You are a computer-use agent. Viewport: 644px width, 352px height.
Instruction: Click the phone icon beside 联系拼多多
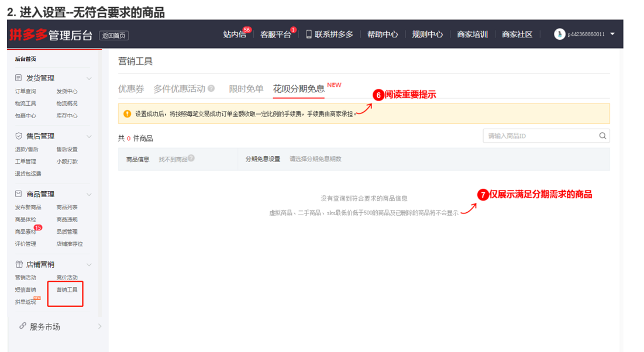[x=309, y=34]
